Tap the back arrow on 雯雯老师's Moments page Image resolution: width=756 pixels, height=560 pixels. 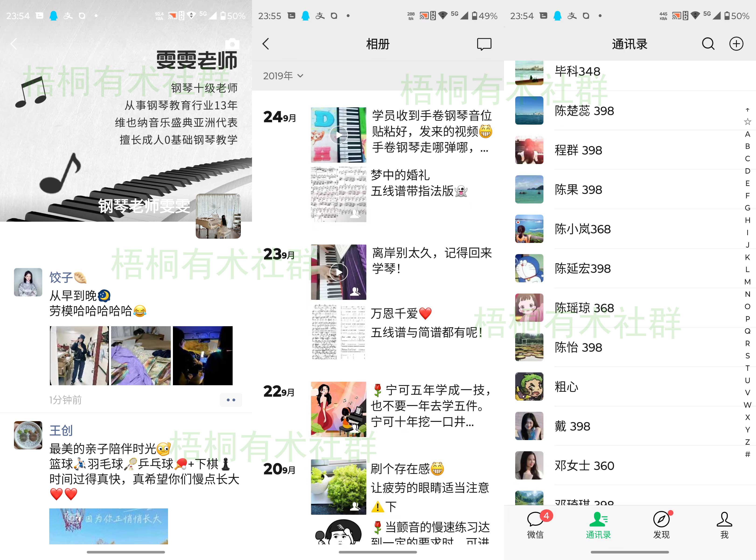(14, 44)
